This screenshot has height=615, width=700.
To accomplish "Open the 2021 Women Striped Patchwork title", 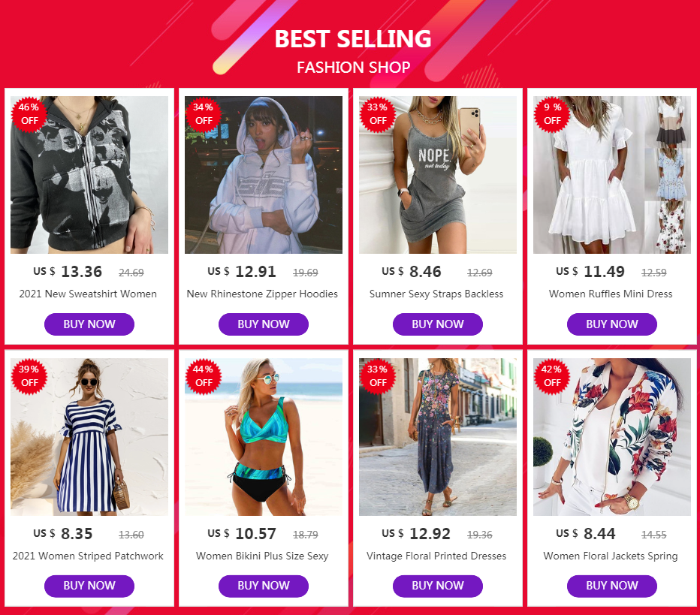I will [x=88, y=556].
